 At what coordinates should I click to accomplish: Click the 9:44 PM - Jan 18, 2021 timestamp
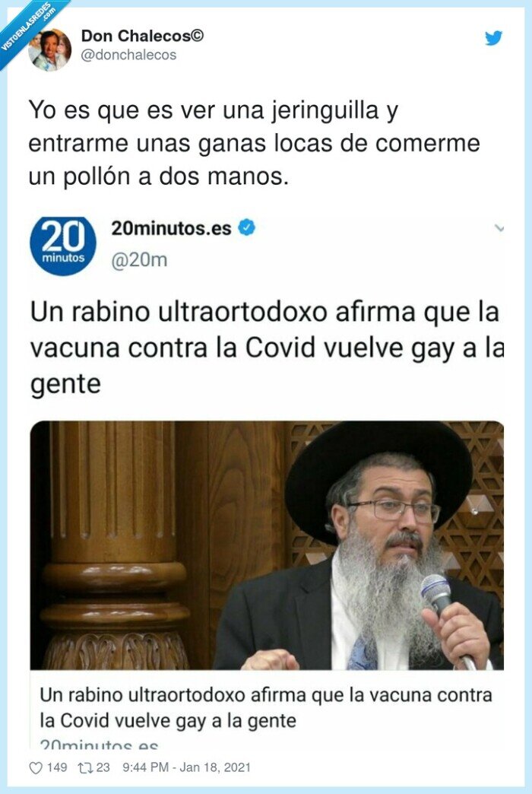pyautogui.click(x=186, y=767)
